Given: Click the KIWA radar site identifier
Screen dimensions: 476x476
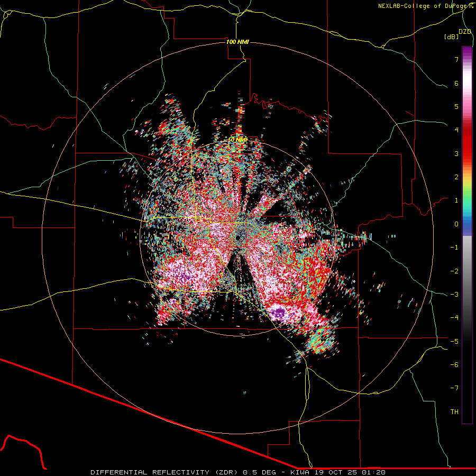Looking at the screenshot, I should pos(301,472).
